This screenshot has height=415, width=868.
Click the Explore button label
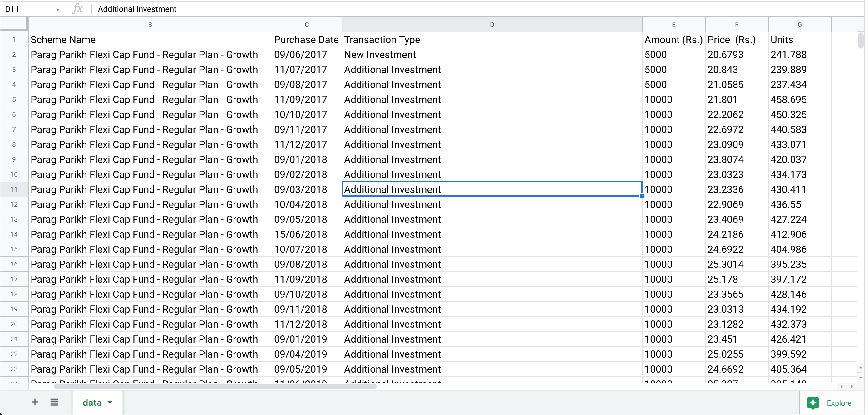point(839,403)
